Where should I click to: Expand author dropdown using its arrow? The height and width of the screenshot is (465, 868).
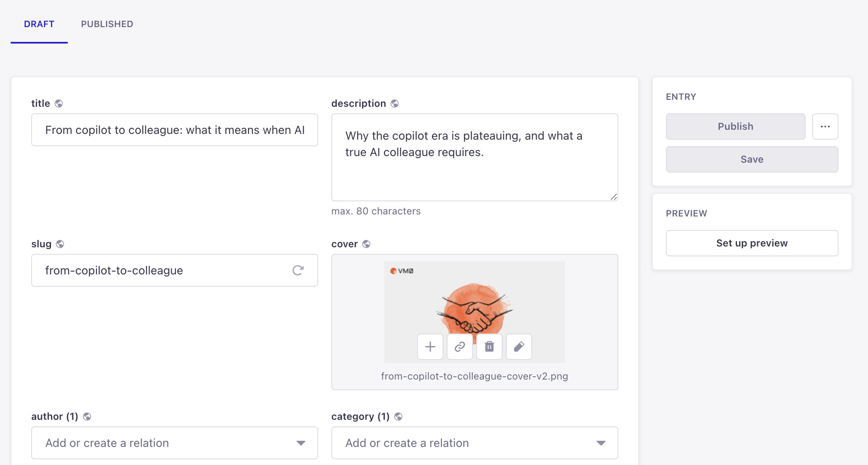point(301,443)
